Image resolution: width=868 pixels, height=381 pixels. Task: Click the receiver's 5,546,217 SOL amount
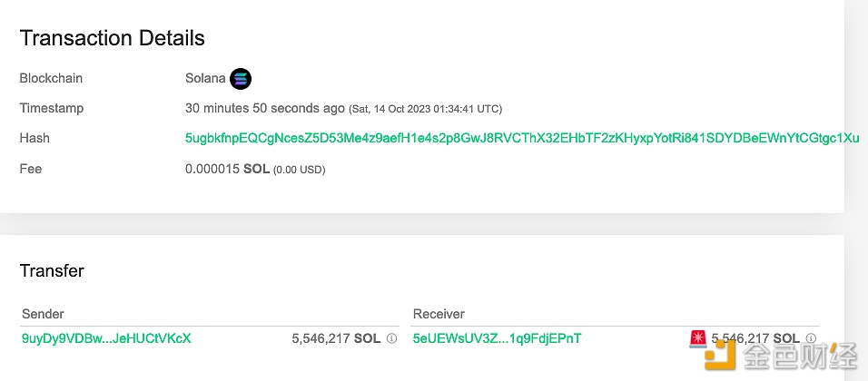point(755,338)
